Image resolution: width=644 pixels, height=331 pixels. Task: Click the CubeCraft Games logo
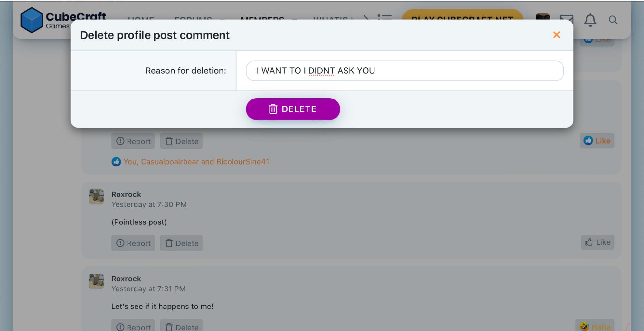coord(63,20)
